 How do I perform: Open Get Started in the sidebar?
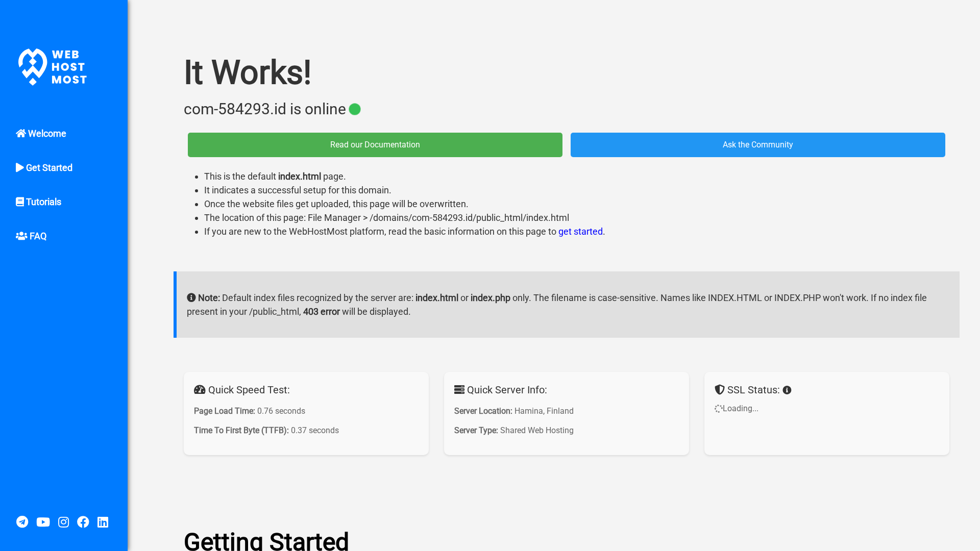coord(44,168)
